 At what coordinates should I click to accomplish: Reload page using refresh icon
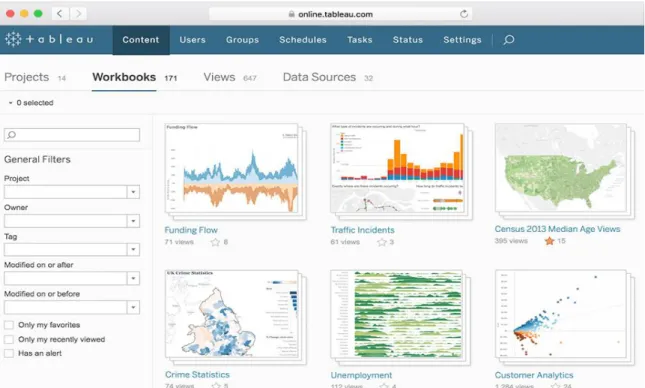[x=464, y=14]
